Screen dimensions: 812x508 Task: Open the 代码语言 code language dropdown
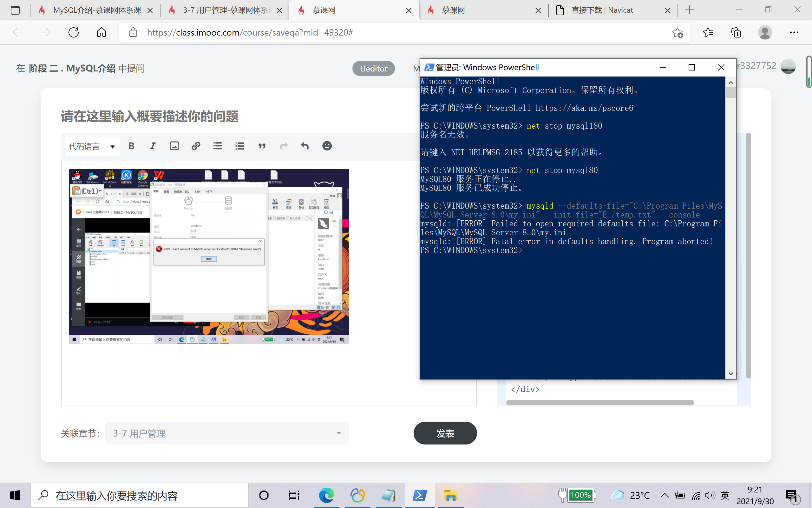point(92,146)
